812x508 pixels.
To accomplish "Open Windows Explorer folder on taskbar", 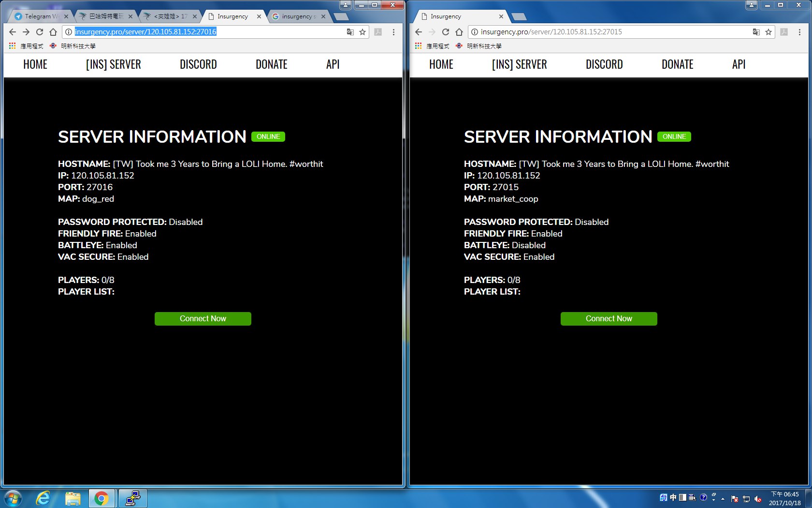I will point(72,498).
